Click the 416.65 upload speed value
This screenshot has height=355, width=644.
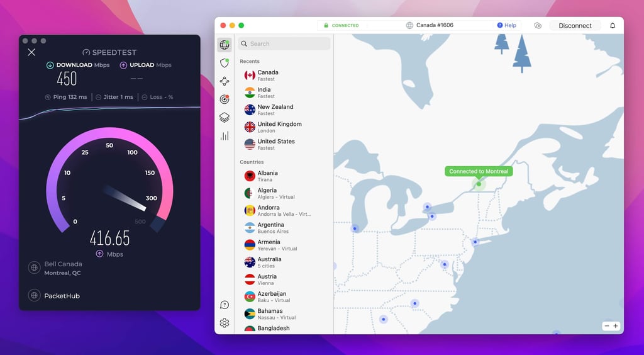(x=109, y=238)
